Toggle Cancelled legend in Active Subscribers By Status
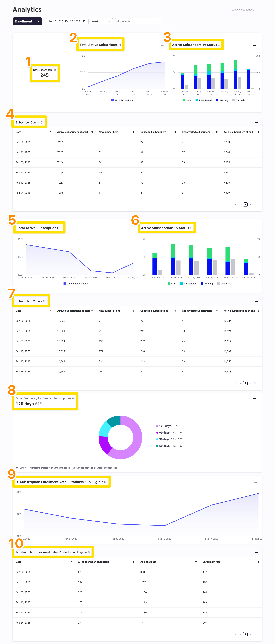 [x=239, y=101]
